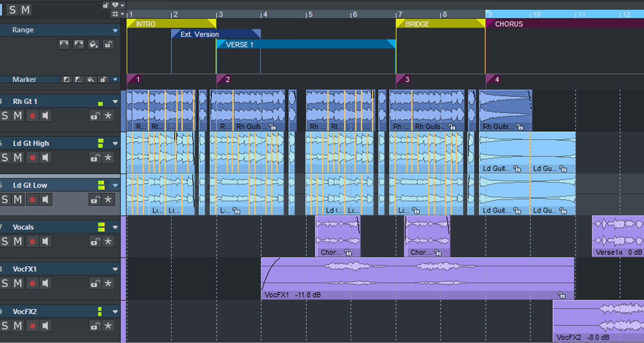
Task: Open the marker number dropdown above the ruler
Action: coord(118,5)
